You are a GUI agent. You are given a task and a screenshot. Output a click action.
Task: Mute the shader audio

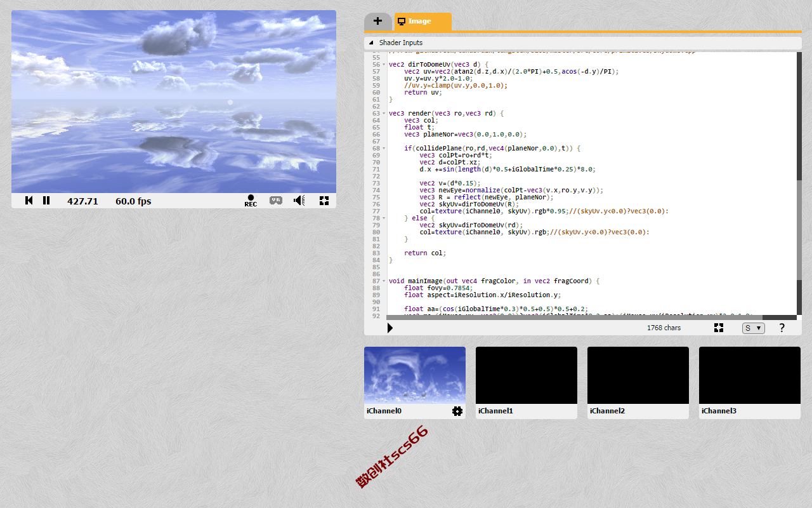click(x=299, y=201)
